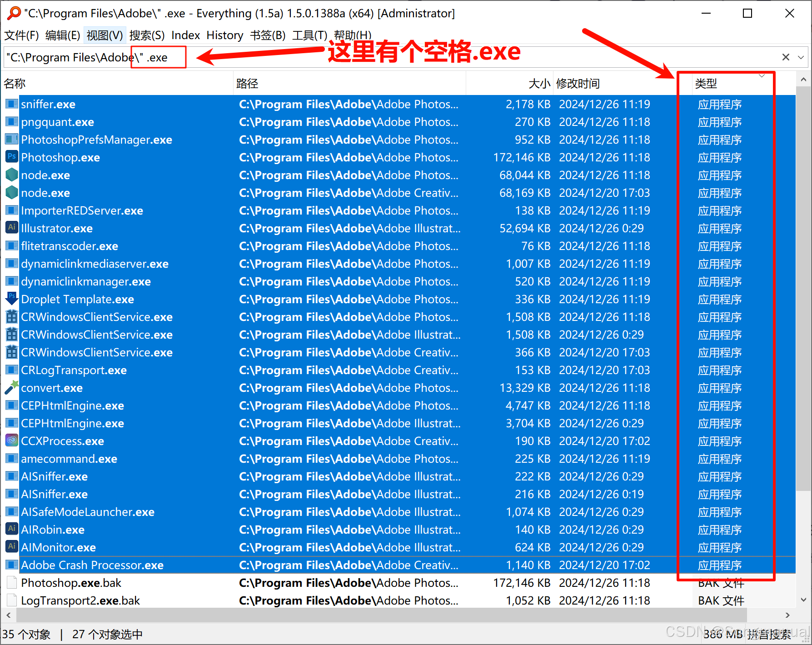Click the Illustrator.exe Ai icon
Viewport: 812px width, 645px height.
(x=12, y=228)
